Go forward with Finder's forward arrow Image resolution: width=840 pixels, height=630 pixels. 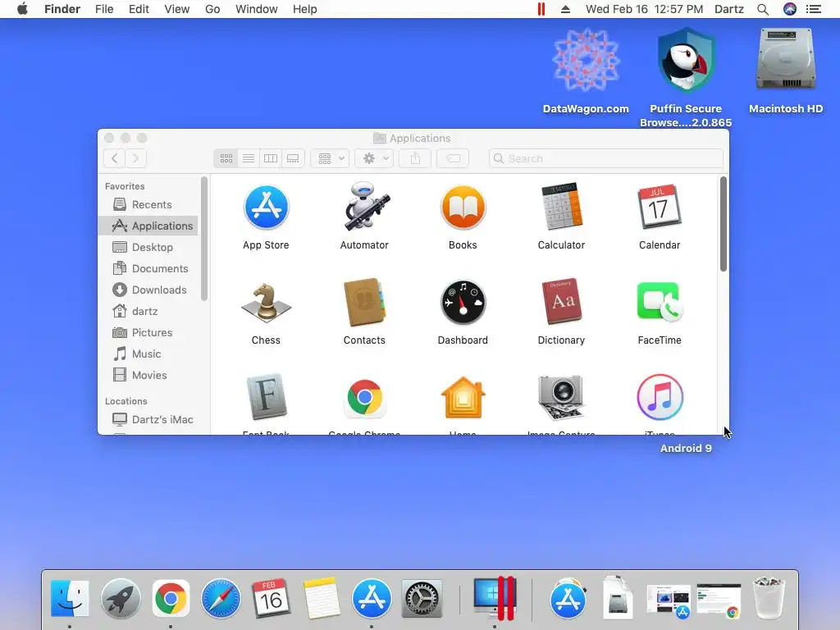pyautogui.click(x=135, y=158)
